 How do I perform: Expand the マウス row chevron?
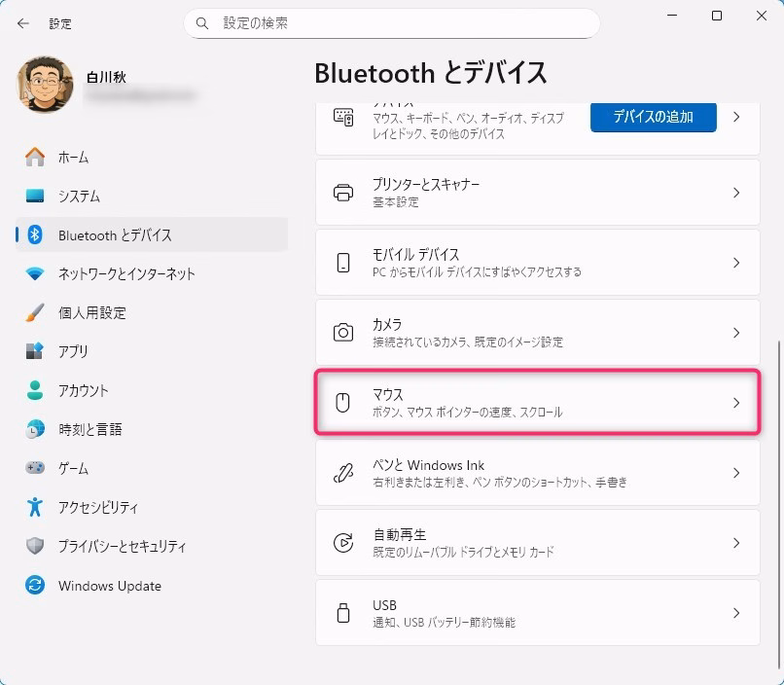click(x=736, y=403)
